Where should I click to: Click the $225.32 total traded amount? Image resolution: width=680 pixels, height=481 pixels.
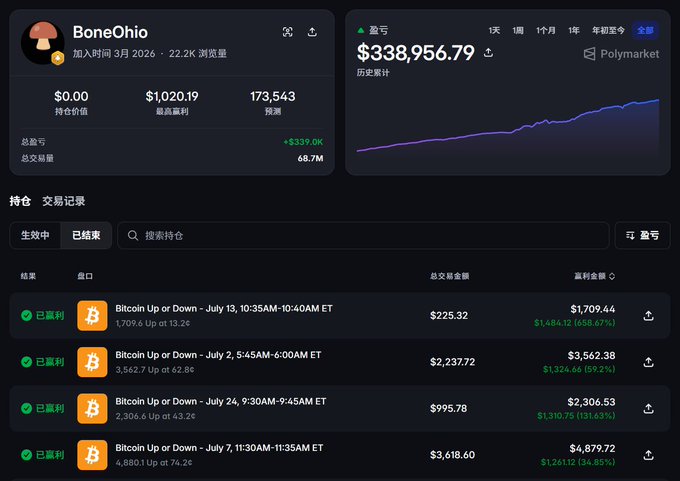click(x=449, y=315)
